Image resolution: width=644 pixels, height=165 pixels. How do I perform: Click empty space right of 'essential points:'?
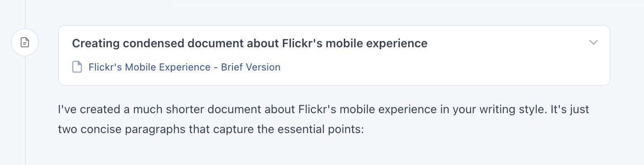pos(476,129)
